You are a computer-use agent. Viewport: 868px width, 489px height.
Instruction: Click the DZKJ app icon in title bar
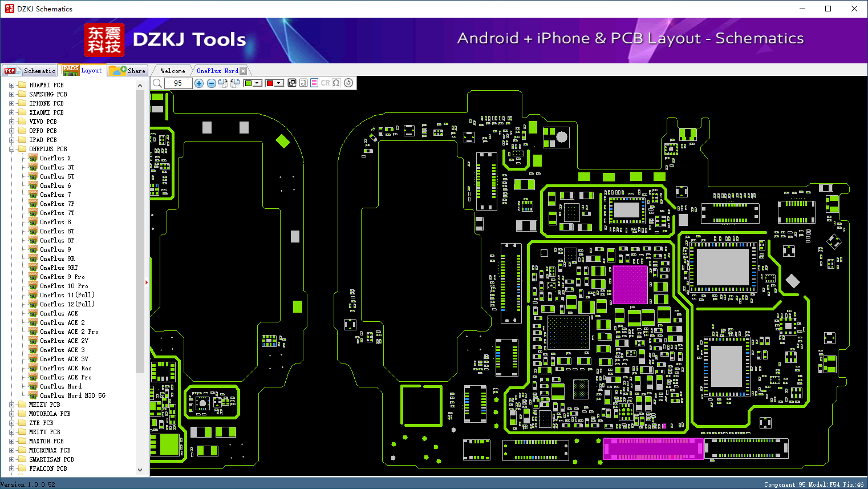[x=9, y=9]
